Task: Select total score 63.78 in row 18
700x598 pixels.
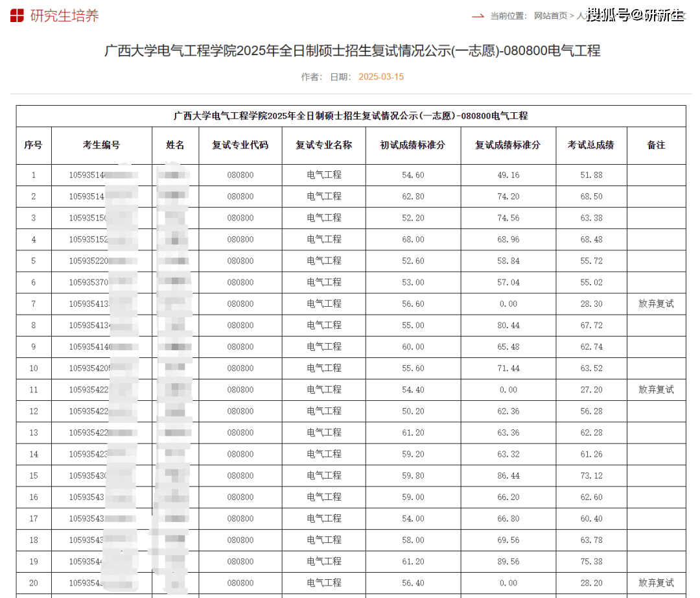Action: click(591, 540)
